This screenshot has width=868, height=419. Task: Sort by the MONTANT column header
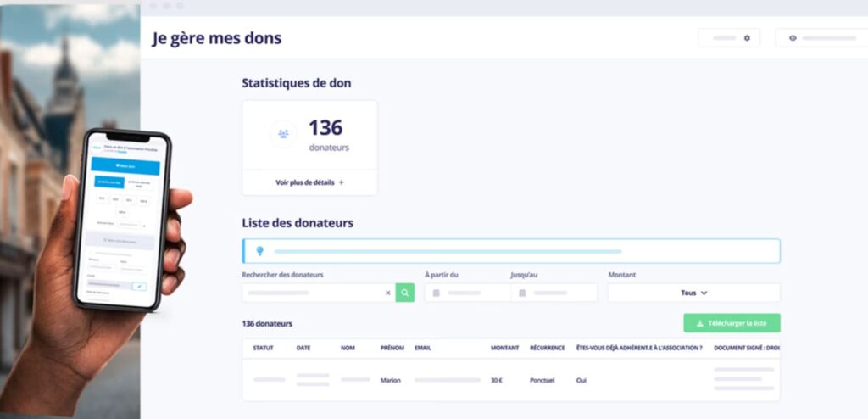pyautogui.click(x=505, y=348)
